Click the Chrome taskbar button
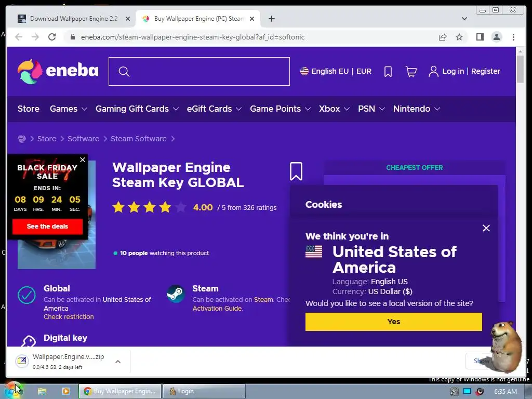 [120, 391]
